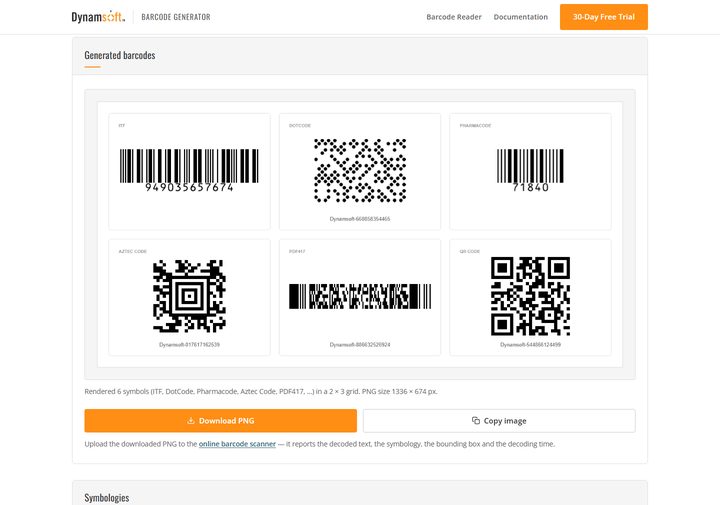Viewport: 720px width, 505px height.
Task: Click the caption under the PDF417 barcode
Action: coord(360,344)
